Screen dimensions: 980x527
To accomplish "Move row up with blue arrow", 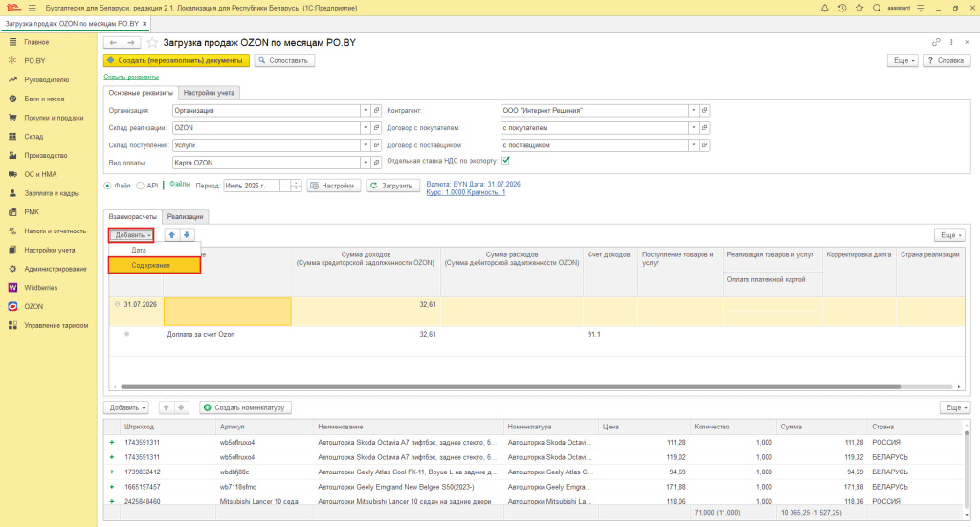I will coord(172,235).
